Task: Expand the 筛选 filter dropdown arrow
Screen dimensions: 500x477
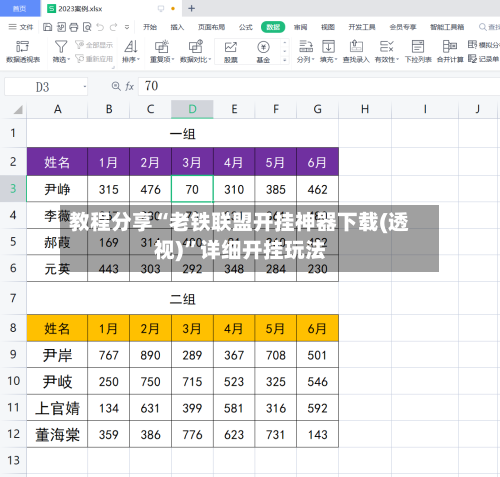Action: (x=69, y=60)
